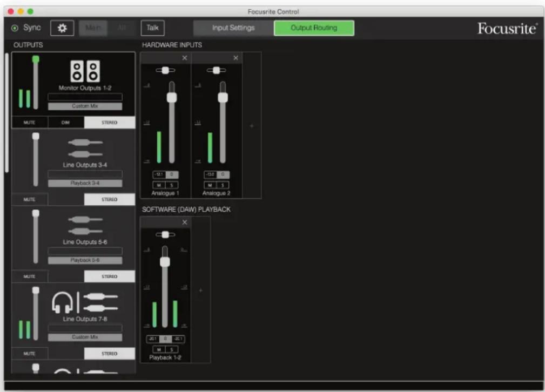Click the Analogue 1 channel label
Image resolution: width=545 pixels, height=392 pixels.
tap(165, 193)
